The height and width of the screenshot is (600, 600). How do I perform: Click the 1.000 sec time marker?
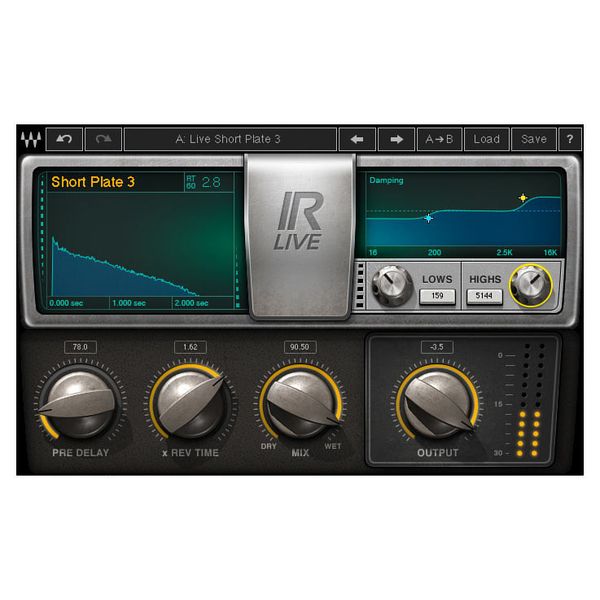[x=129, y=303]
